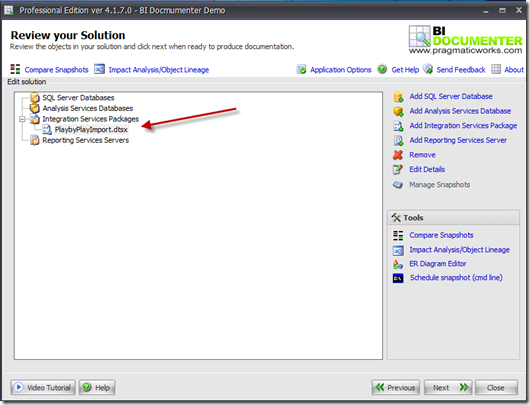Open the Send Feedback link

(x=461, y=70)
